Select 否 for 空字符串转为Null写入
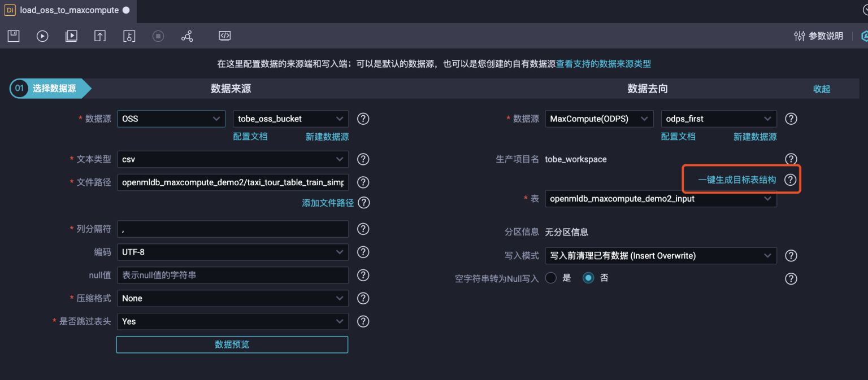This screenshot has height=380, width=868. pyautogui.click(x=589, y=278)
